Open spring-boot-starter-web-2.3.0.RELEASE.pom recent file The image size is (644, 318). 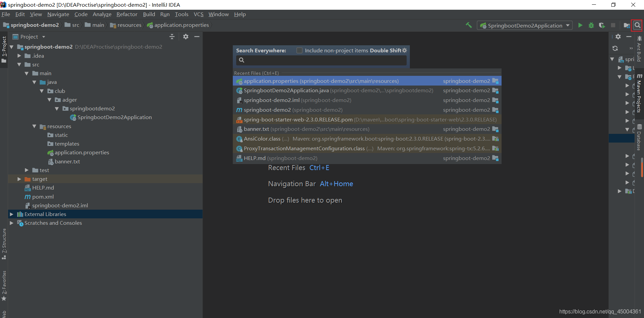[367, 119]
